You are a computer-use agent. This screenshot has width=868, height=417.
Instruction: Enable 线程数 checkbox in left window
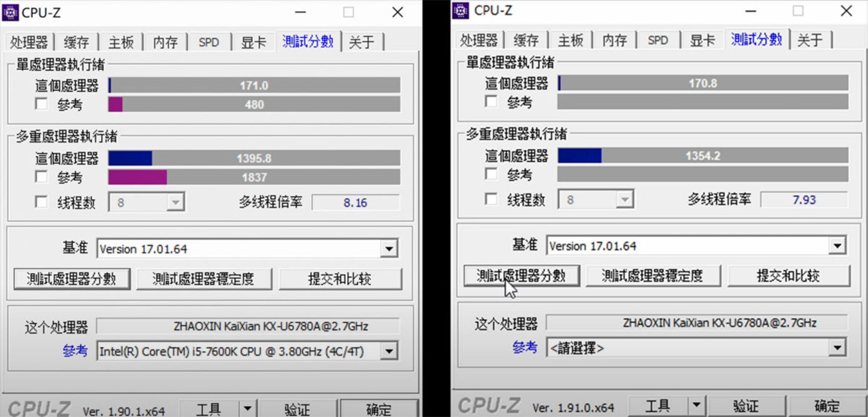(42, 201)
